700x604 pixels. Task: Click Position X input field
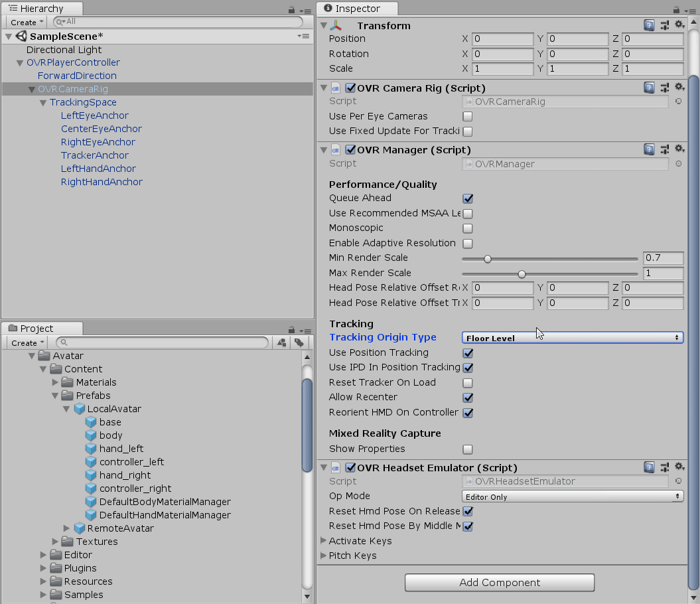pos(503,39)
